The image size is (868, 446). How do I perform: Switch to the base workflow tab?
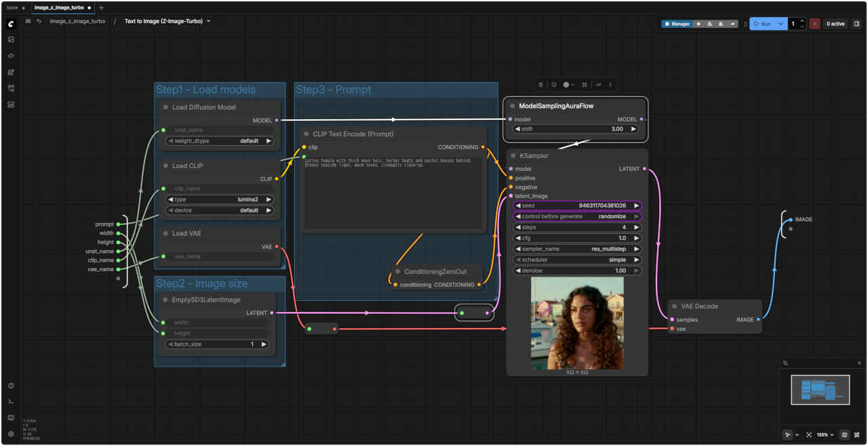pos(13,7)
